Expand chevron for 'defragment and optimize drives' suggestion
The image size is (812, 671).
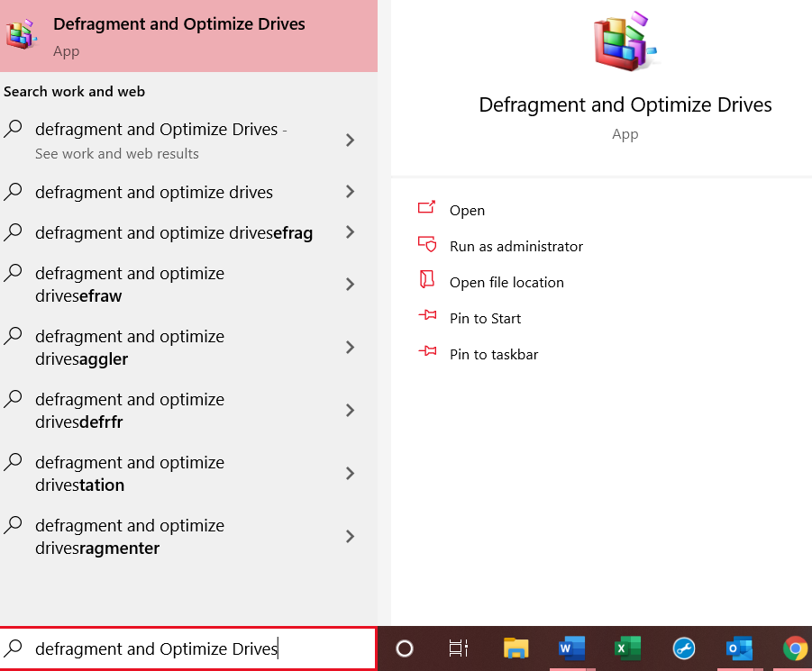350,192
